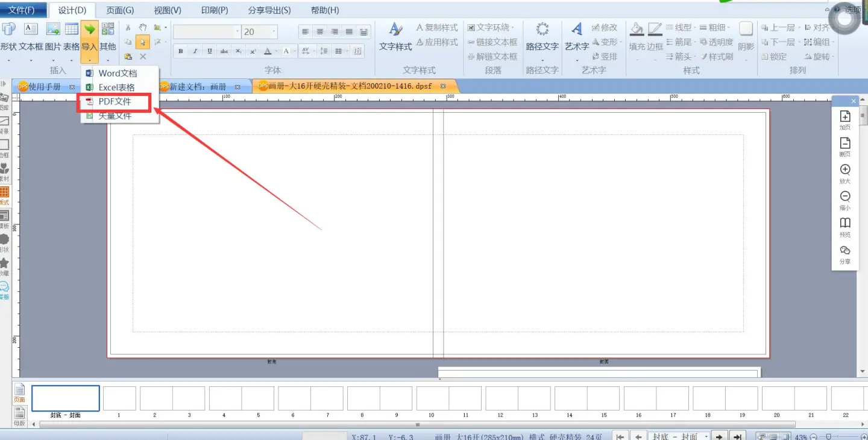Screen dimensions: 868x440
Task: Click the 复制样式 copy style button
Action: (437, 28)
